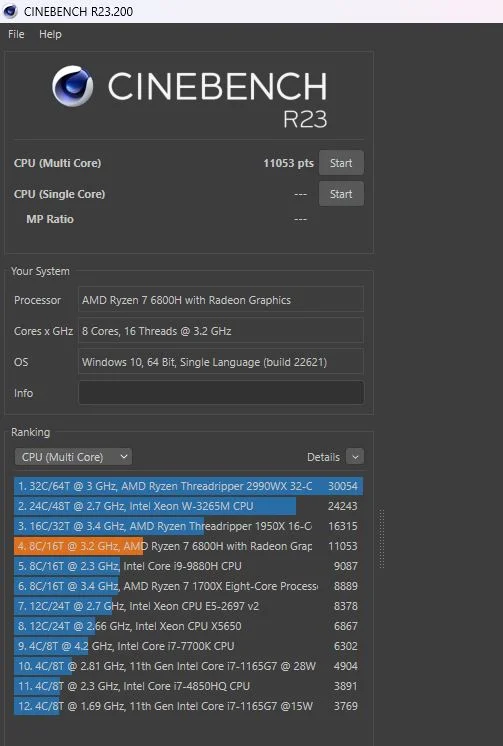Select the Threadripper 2990WX ranking entry
503x746 pixels.
[188, 486]
